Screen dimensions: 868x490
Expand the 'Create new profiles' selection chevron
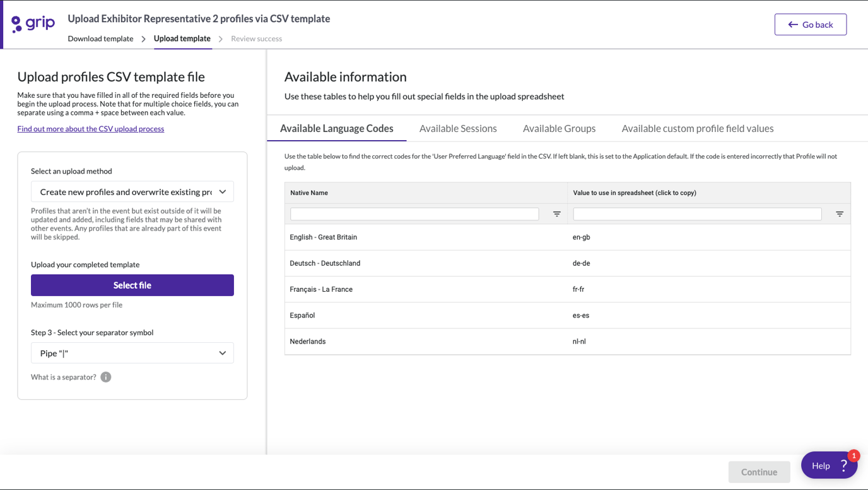(222, 191)
